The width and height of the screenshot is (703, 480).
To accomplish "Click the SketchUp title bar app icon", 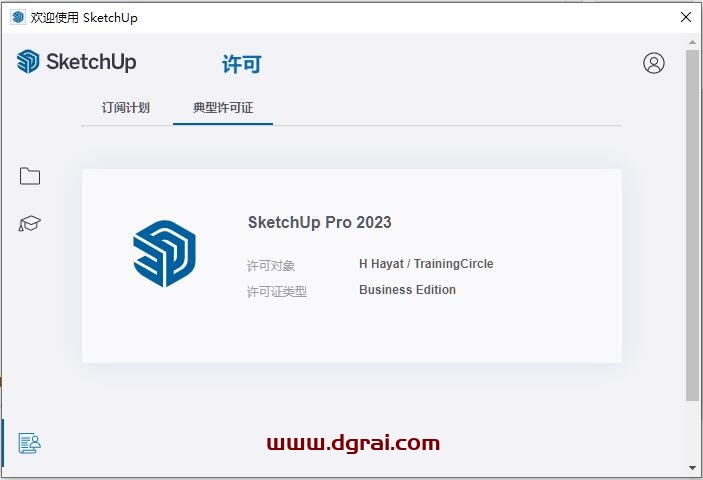I will (x=18, y=17).
